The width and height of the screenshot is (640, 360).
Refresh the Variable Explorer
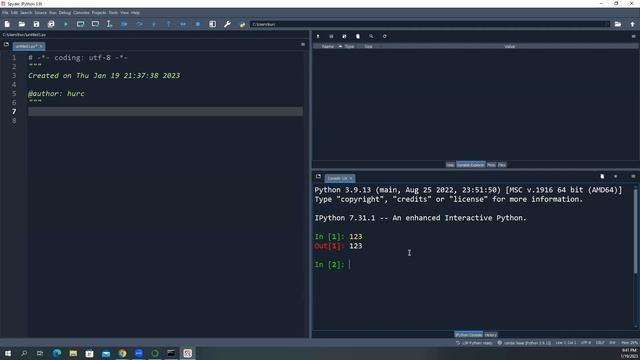click(384, 36)
